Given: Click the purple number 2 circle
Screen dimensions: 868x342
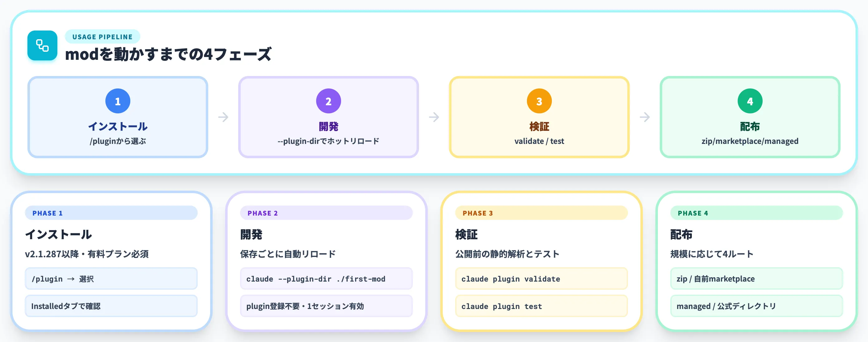Looking at the screenshot, I should (329, 101).
